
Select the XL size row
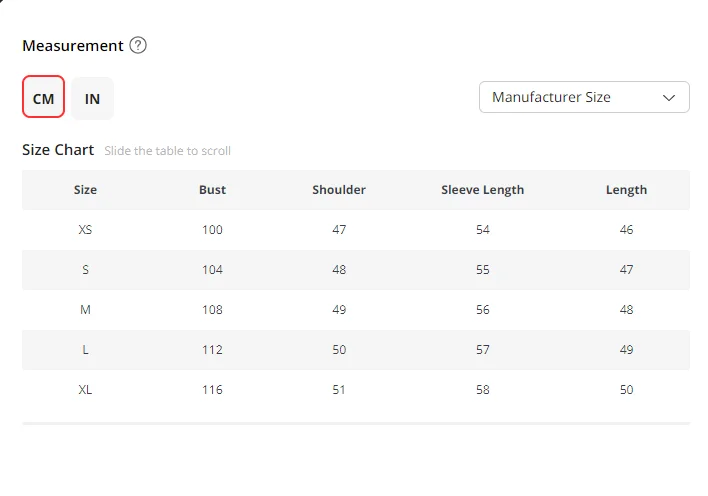[x=356, y=389]
